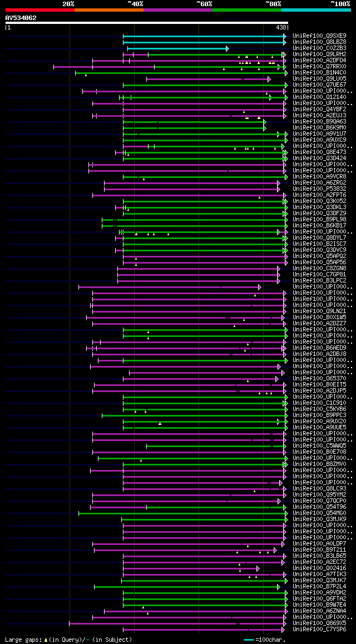Select the UniRef100_C1C910 label
This screenshot has width=356, height=644.
pyautogui.click(x=319, y=403)
